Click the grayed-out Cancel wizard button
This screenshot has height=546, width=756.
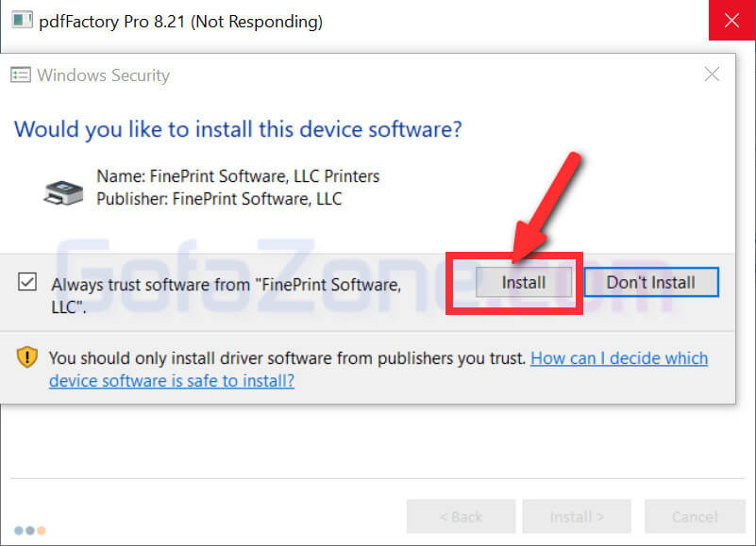(x=695, y=517)
